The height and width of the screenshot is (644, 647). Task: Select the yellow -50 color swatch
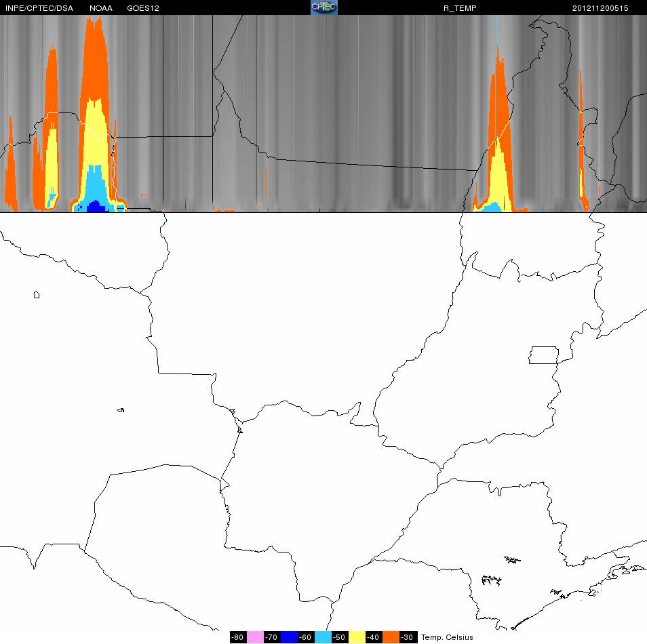357,637
